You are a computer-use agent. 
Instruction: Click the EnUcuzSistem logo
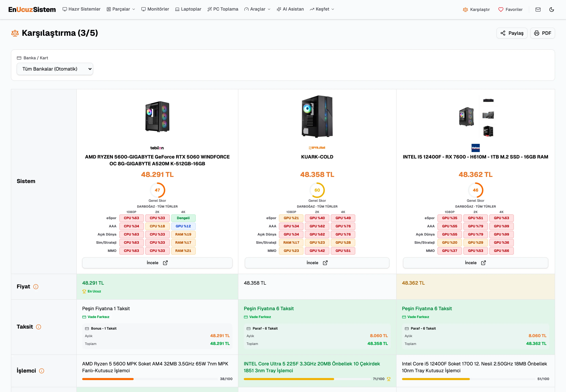[x=32, y=9]
